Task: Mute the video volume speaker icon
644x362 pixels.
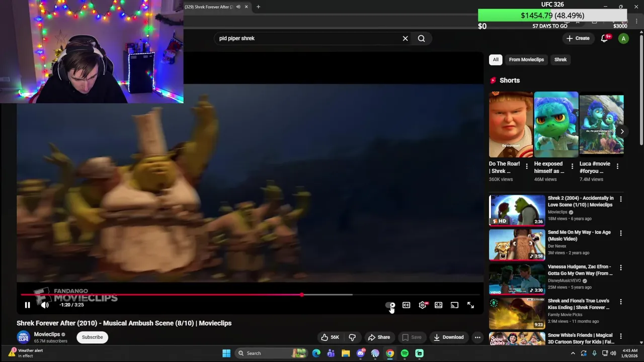Action: [x=45, y=305]
